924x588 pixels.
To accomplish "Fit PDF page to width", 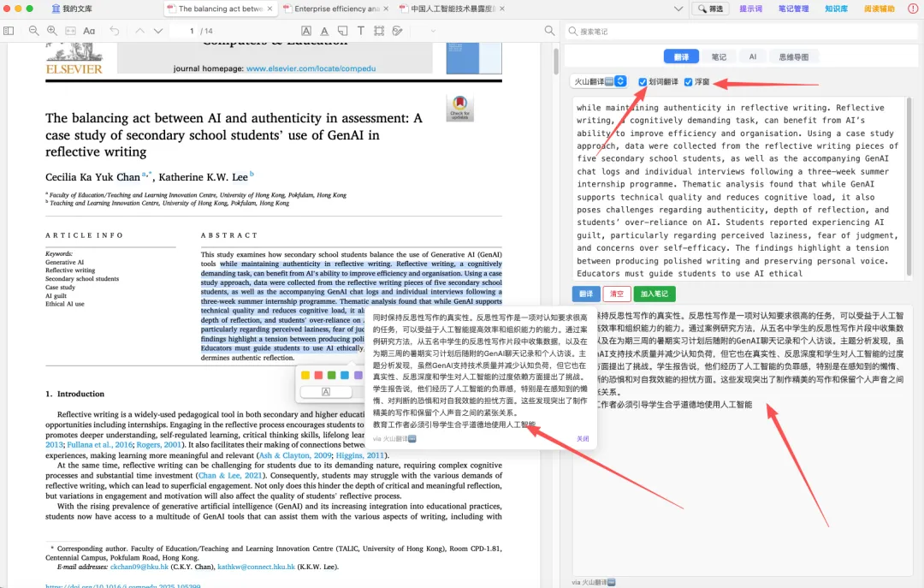I will [x=70, y=31].
